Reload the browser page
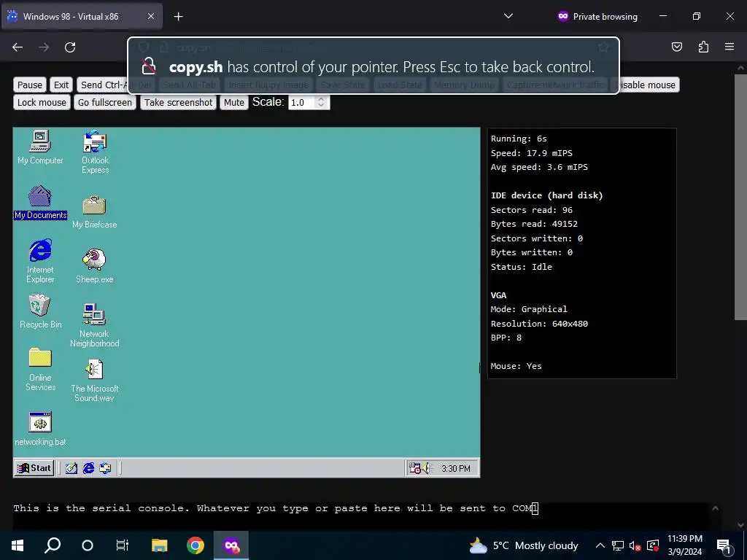Screen dimensions: 747x560 [x=70, y=47]
